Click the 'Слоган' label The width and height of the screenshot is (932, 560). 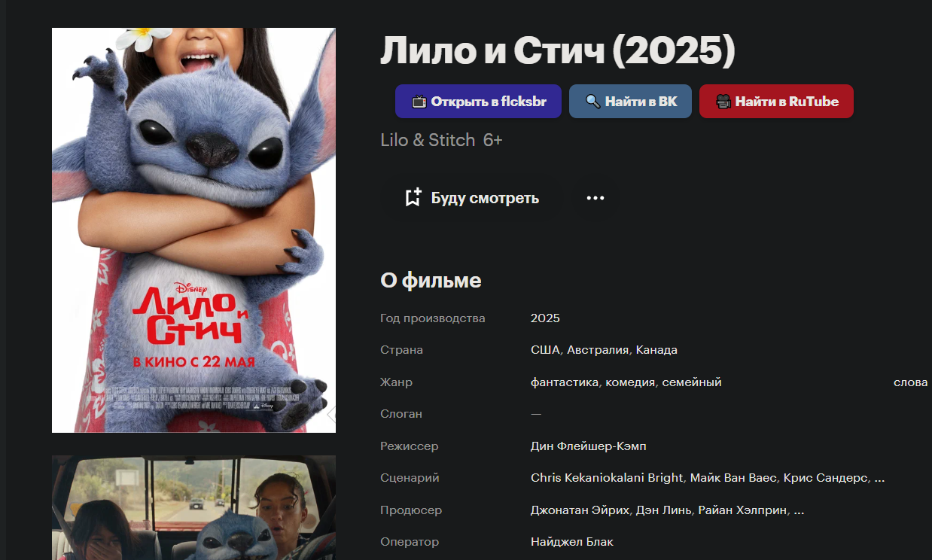pos(401,414)
